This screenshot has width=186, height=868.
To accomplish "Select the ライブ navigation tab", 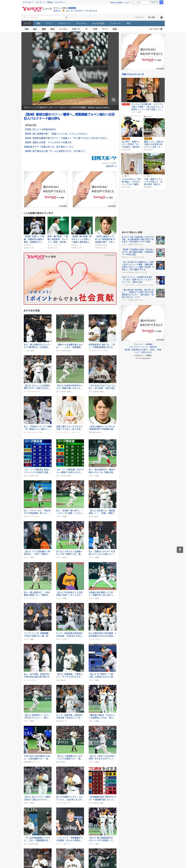I will 49,24.
